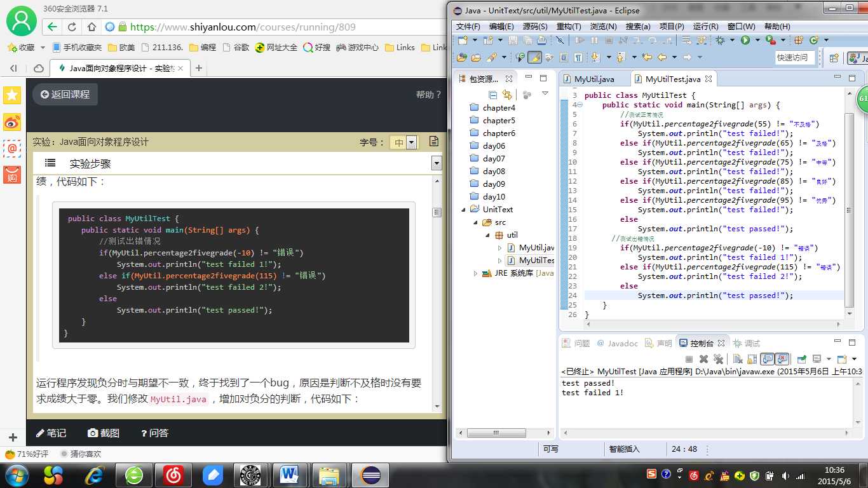Click the 快速访问 quick access field
This screenshot has width=868, height=488.
[x=795, y=57]
